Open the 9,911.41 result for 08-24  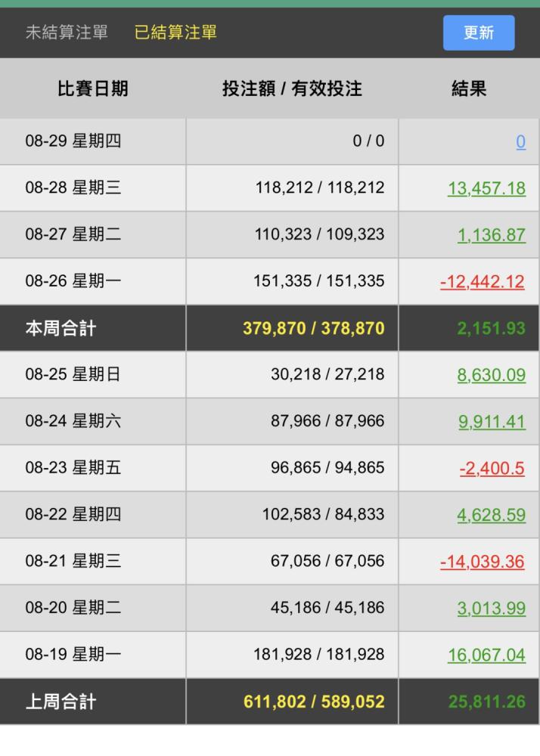(x=491, y=422)
